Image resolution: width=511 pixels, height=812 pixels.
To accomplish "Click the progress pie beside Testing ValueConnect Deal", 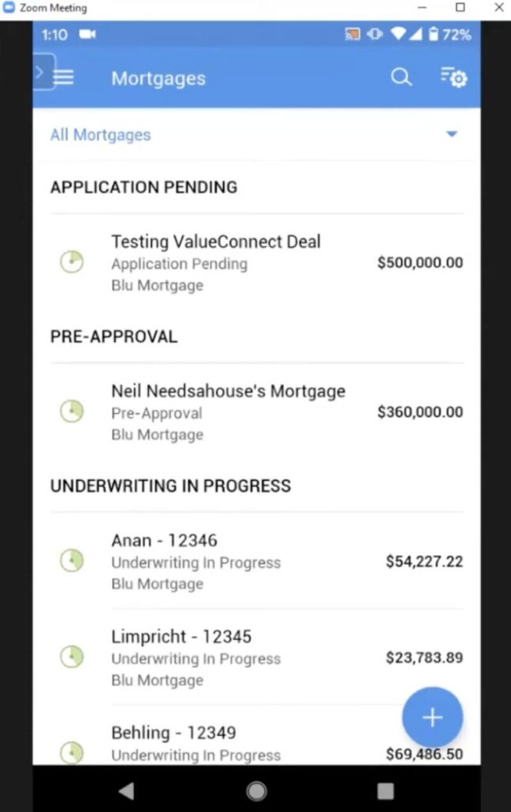I will pyautogui.click(x=72, y=262).
